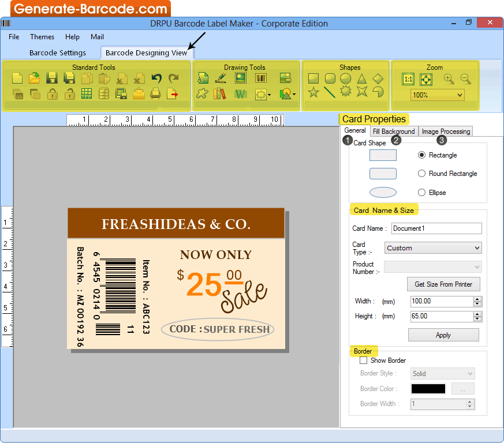Switch to the Fill Background tab
This screenshot has width=504, height=443.
tap(394, 132)
